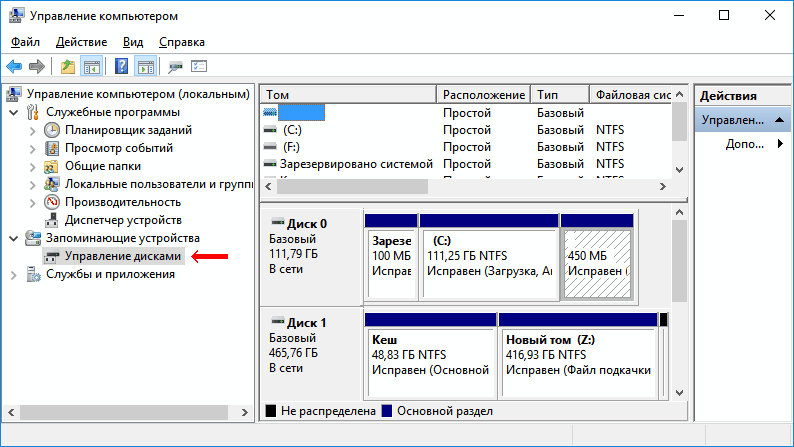Open Help via the question mark icon

click(122, 66)
